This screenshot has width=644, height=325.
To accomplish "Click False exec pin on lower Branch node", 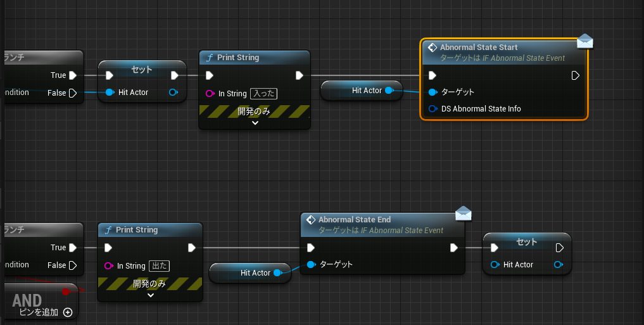I will [x=73, y=265].
